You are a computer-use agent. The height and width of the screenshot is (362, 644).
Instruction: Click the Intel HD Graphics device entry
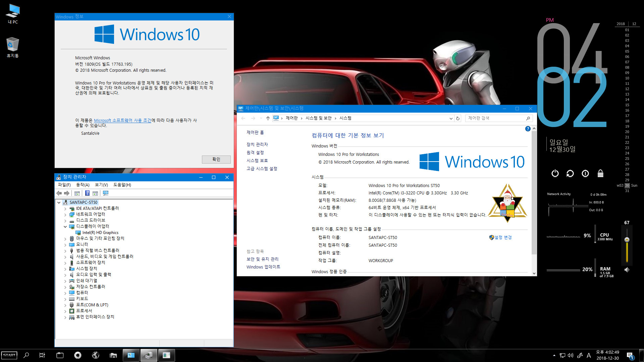pyautogui.click(x=100, y=232)
